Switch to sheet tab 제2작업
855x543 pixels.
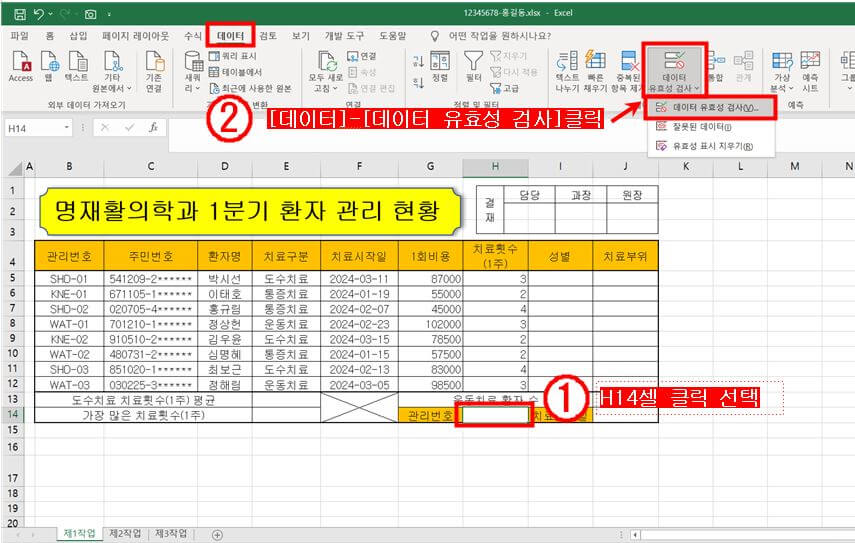click(x=125, y=533)
